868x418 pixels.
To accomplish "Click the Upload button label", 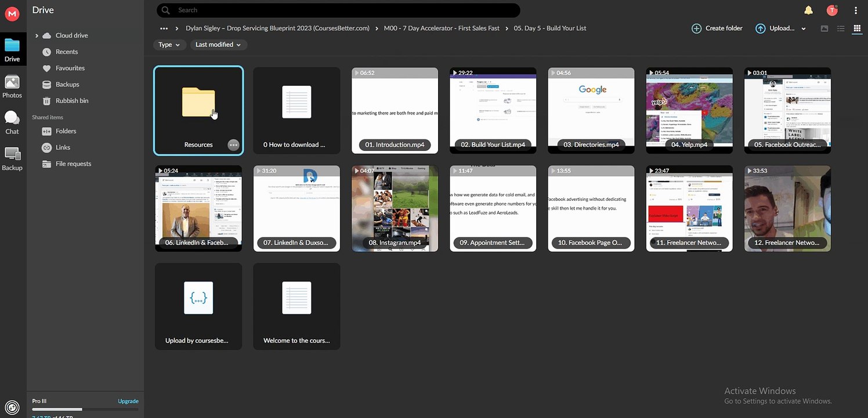I will click(782, 28).
